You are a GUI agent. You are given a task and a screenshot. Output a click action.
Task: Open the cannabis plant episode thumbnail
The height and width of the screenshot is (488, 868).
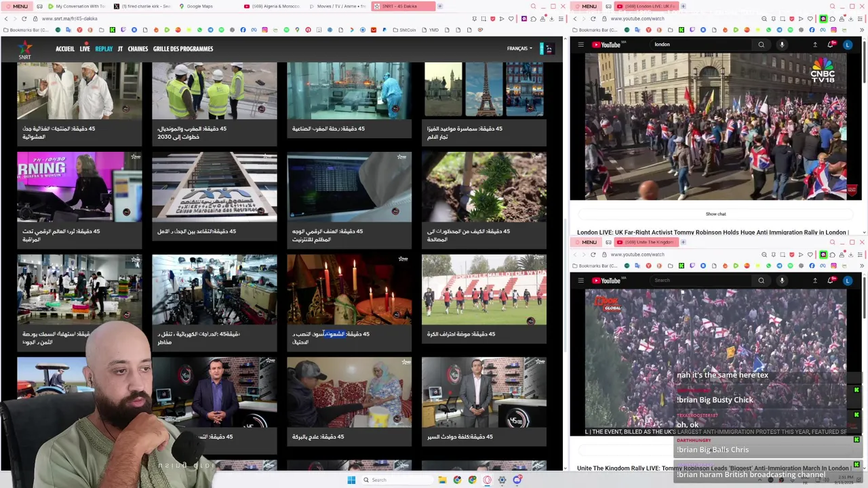coord(484,187)
